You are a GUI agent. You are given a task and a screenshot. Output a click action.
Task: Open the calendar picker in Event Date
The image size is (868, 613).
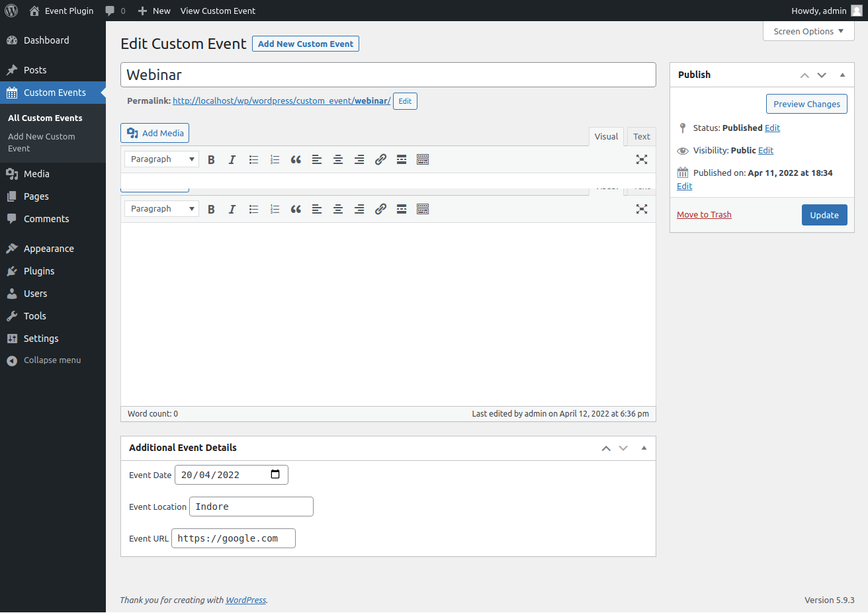pyautogui.click(x=275, y=474)
